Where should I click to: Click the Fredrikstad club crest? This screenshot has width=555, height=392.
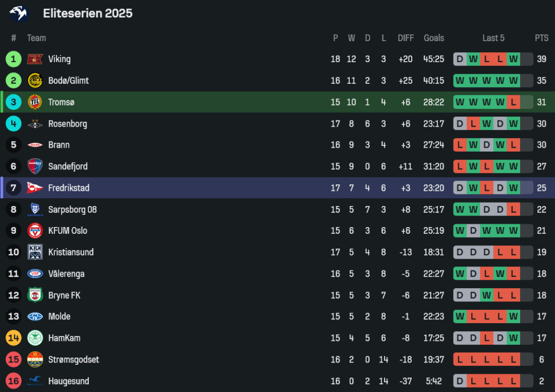pos(35,188)
